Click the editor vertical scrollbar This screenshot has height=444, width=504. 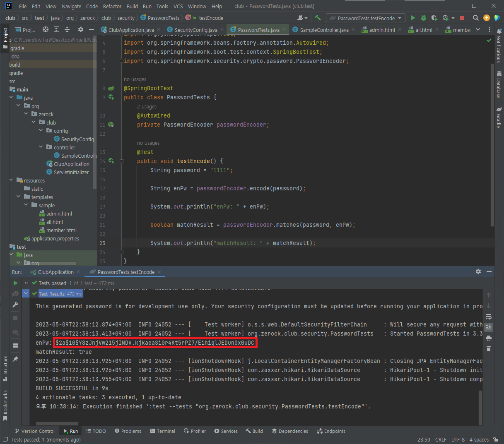click(x=492, y=145)
